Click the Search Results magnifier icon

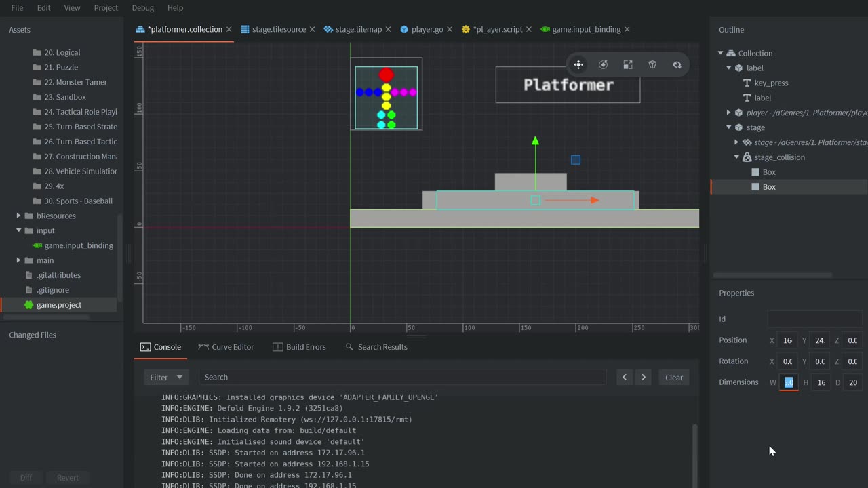(349, 347)
